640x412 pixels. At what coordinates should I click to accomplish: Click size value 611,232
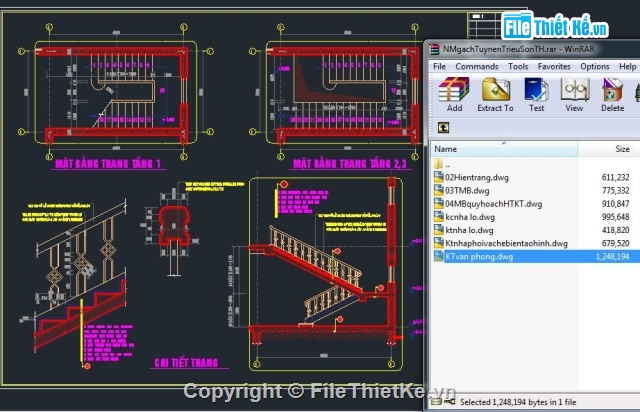point(616,178)
